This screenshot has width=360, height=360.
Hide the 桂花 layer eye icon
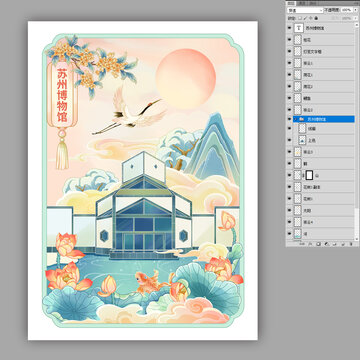[289, 40]
